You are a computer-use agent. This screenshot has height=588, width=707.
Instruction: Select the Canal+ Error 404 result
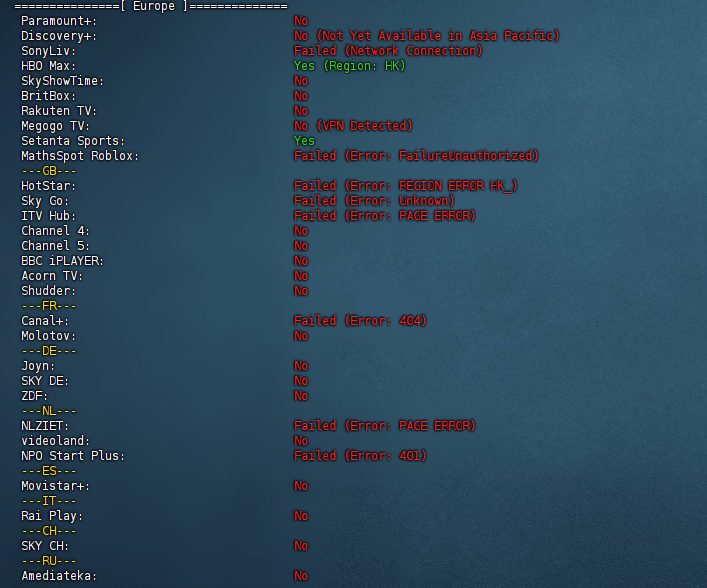point(360,321)
